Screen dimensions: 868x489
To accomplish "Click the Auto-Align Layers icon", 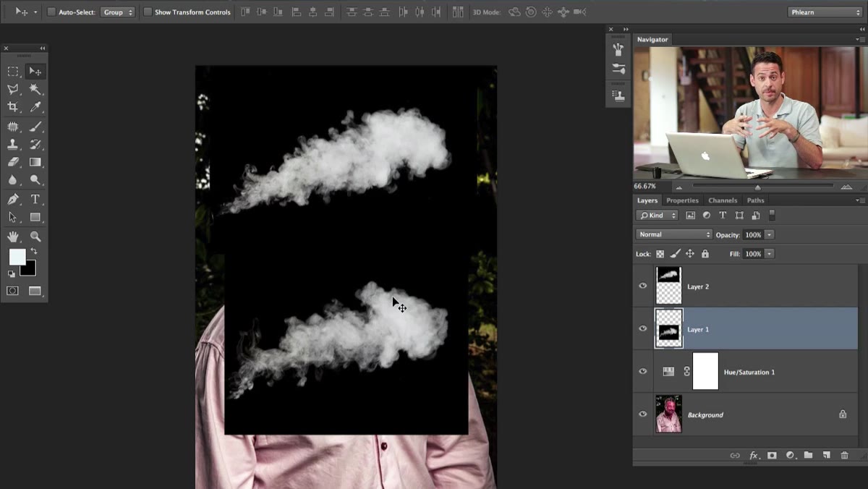I will 458,12.
